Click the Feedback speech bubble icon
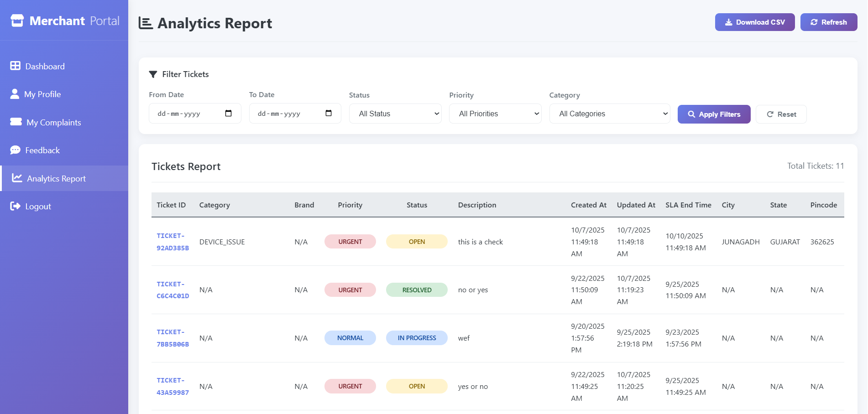The image size is (868, 414). [x=16, y=150]
